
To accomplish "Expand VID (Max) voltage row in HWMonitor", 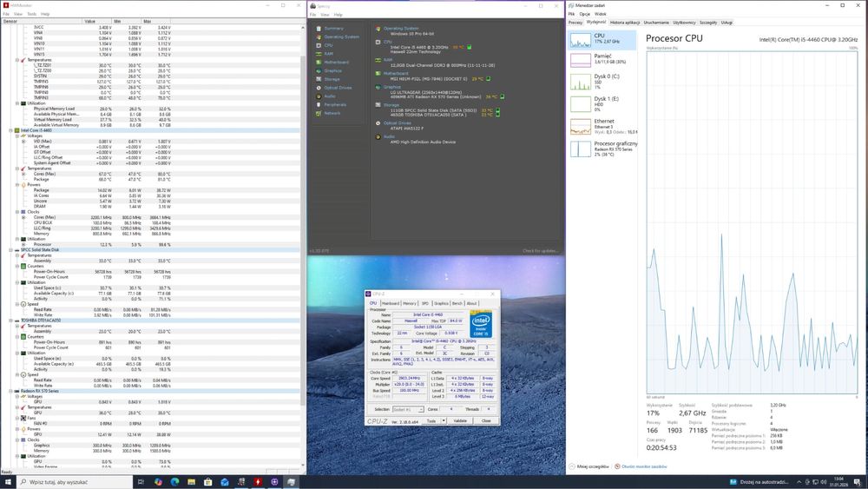I will click(x=23, y=142).
